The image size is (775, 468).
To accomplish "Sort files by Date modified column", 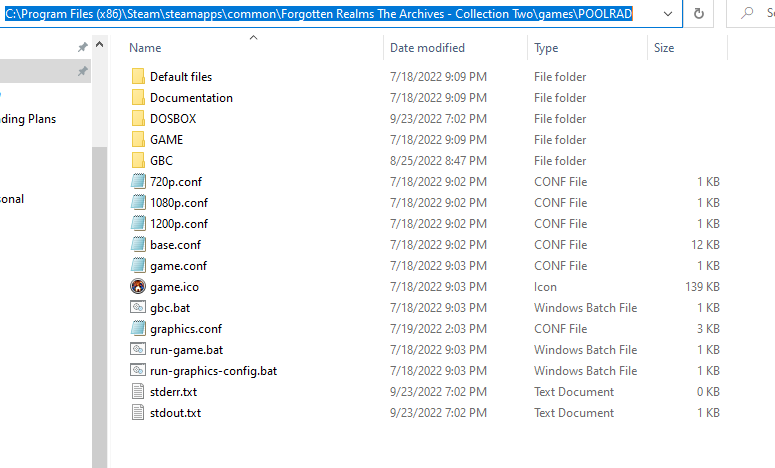I will tap(428, 48).
